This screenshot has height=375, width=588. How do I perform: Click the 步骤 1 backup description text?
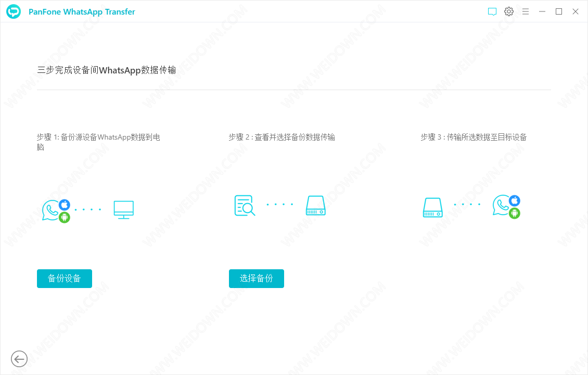(98, 142)
